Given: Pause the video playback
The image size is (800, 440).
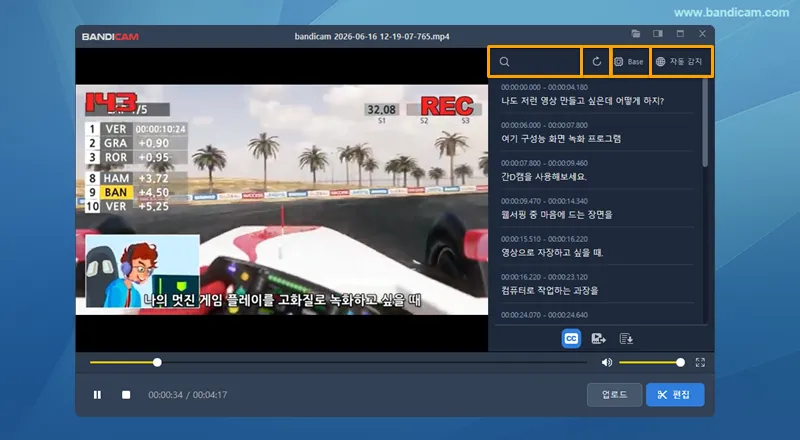Looking at the screenshot, I should click(x=97, y=395).
